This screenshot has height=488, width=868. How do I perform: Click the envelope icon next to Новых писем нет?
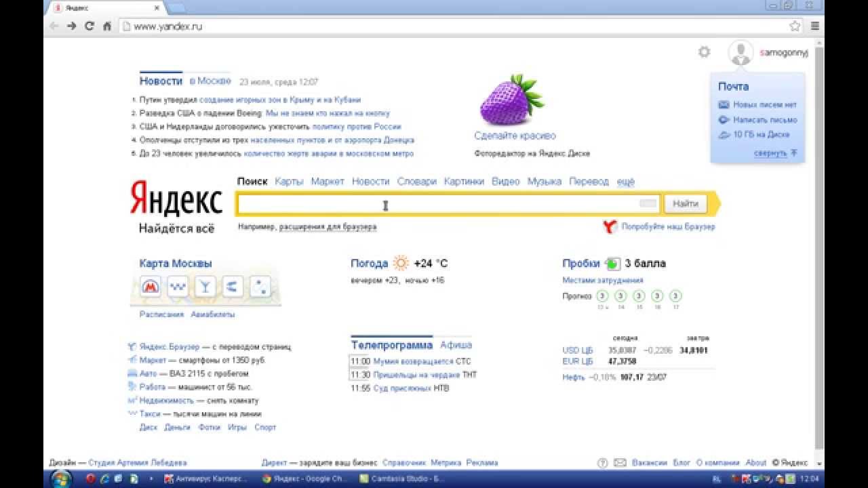[x=724, y=105]
